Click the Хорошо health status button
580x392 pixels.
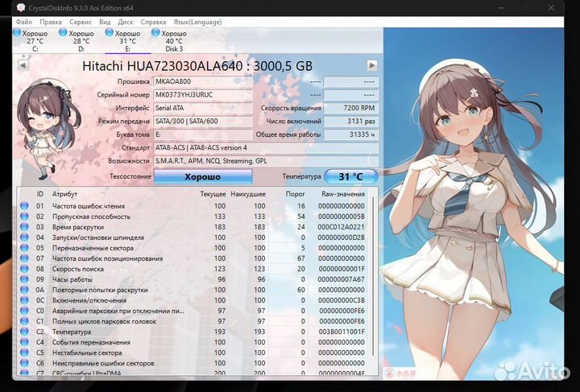203,176
